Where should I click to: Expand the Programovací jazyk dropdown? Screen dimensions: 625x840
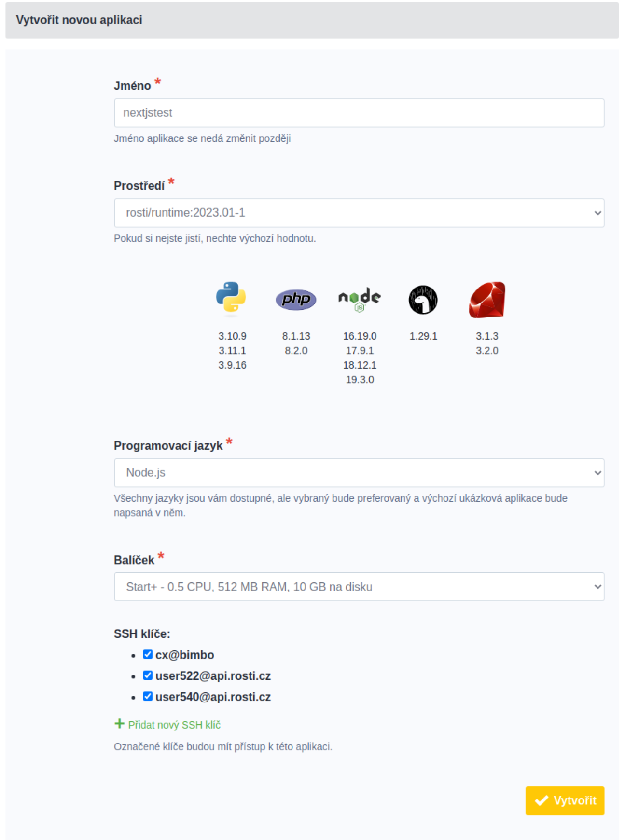[x=359, y=473]
